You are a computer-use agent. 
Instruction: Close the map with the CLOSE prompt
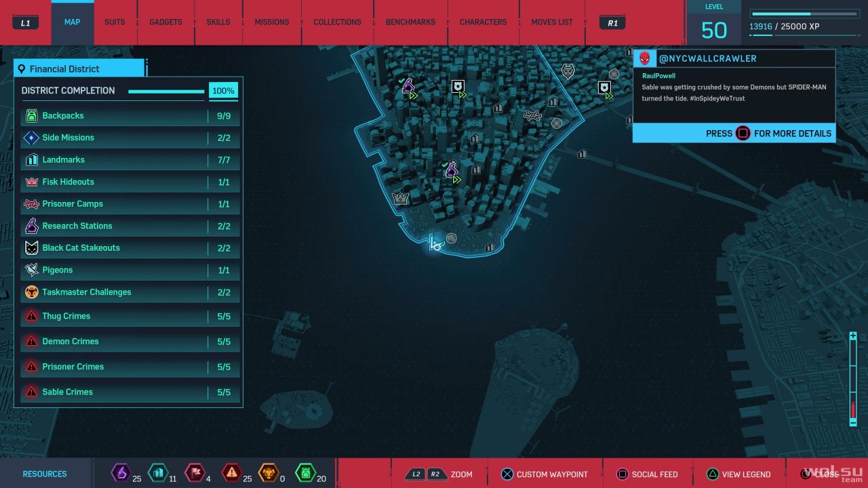[x=820, y=474]
